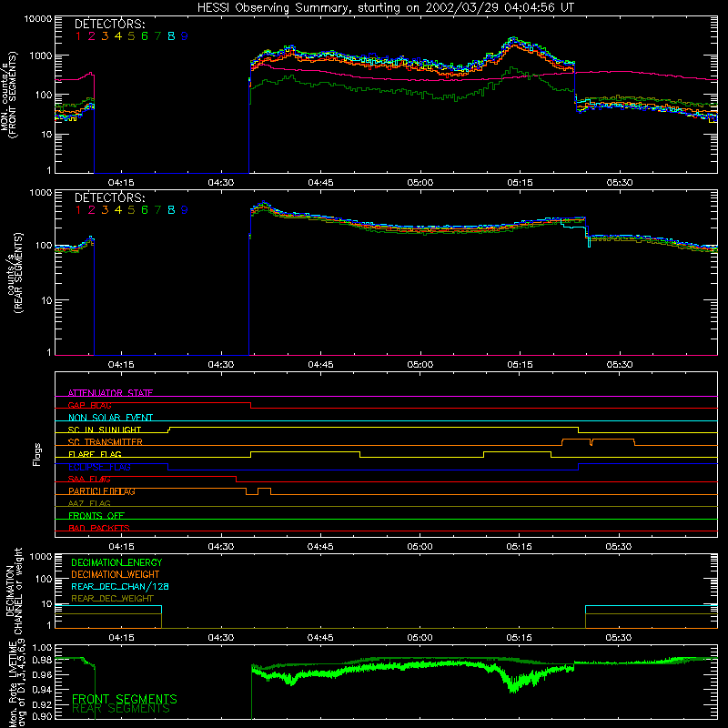This screenshot has height=728, width=728.
Task: Select dark green detector 7 in front segments legend
Action: click(157, 35)
